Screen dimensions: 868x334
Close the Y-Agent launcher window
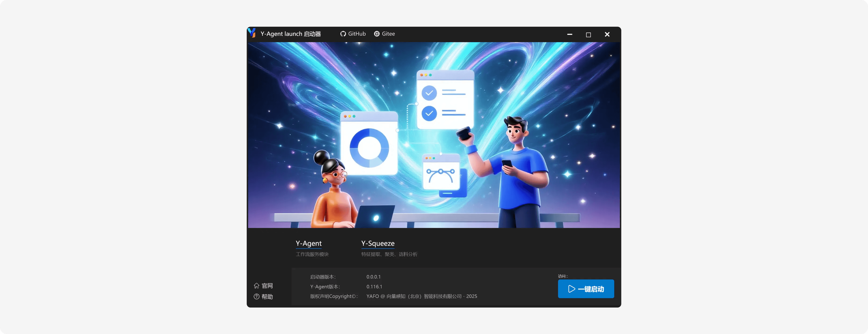tap(607, 34)
